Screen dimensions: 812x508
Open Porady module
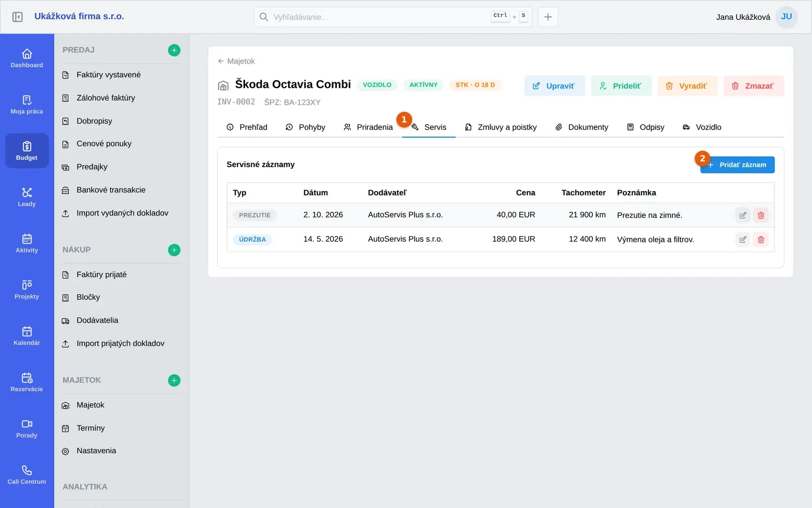[x=27, y=428]
